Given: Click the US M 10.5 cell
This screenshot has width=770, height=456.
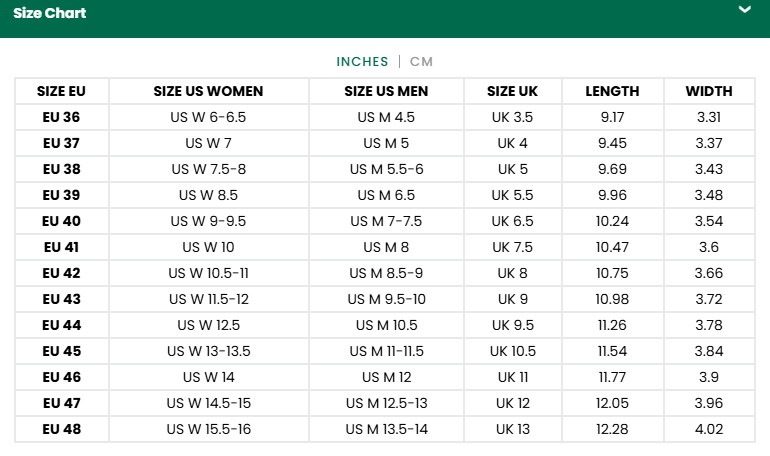Looking at the screenshot, I should (386, 325).
